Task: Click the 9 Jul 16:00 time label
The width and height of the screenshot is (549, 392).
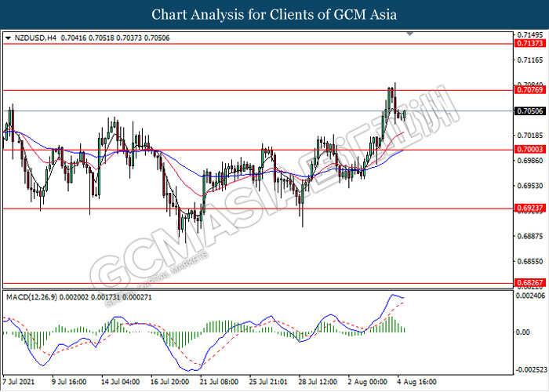Action: click(x=69, y=382)
